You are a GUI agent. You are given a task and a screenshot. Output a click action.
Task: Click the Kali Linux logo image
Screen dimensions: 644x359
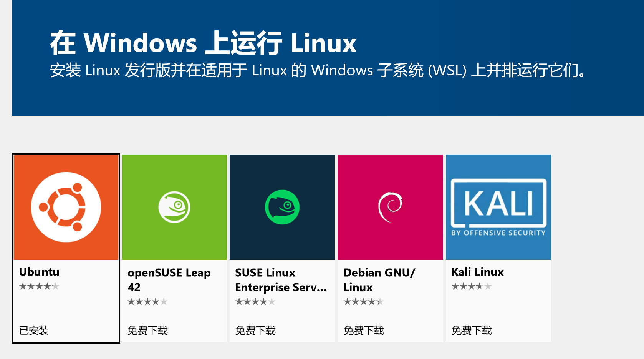498,207
